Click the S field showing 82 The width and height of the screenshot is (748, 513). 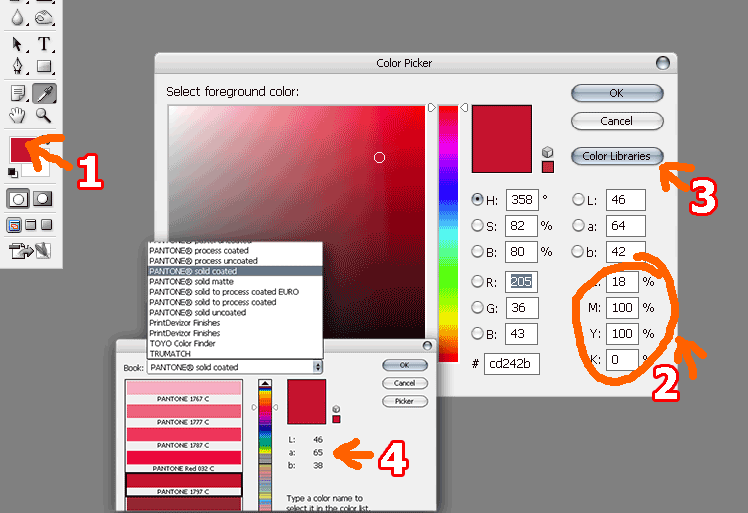[x=521, y=225]
